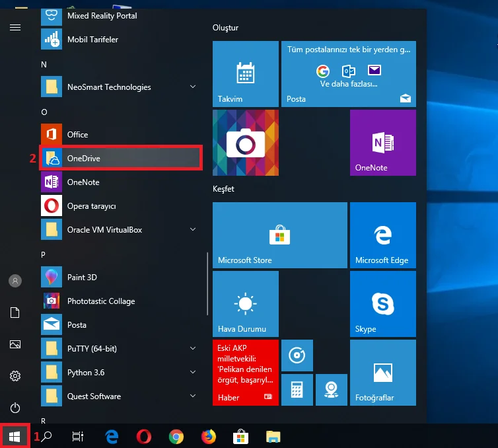Open the user account icon in sidebar
Image resolution: width=498 pixels, height=448 pixels.
15,281
